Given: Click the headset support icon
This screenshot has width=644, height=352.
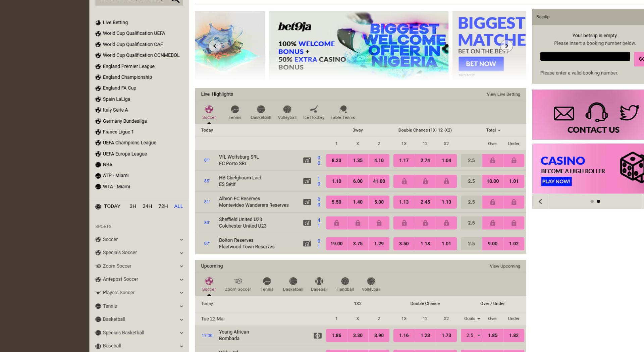Looking at the screenshot, I should (x=597, y=112).
